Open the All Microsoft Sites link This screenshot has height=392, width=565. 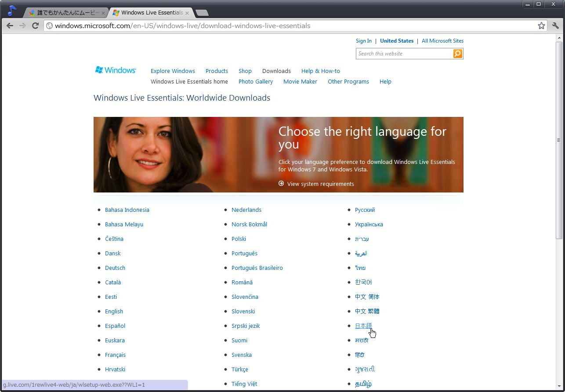442,41
